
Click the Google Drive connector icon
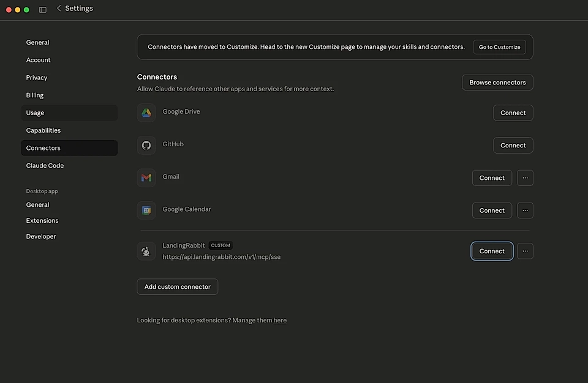coord(146,113)
